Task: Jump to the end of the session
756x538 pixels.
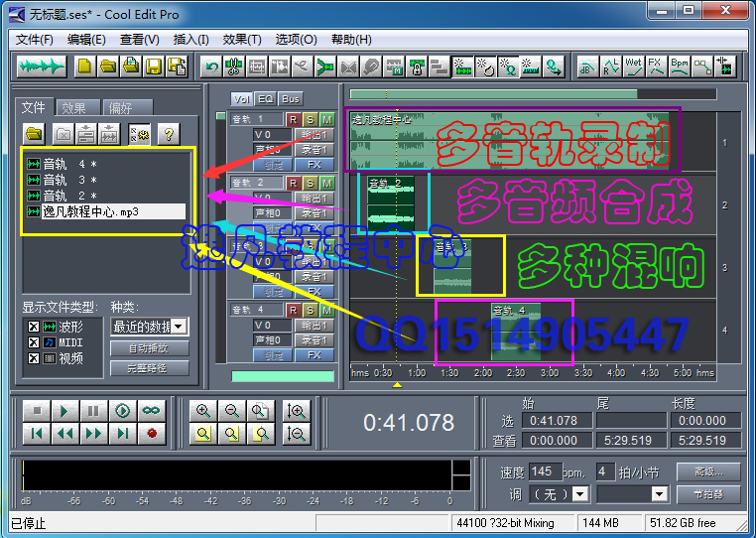Action: [x=122, y=434]
